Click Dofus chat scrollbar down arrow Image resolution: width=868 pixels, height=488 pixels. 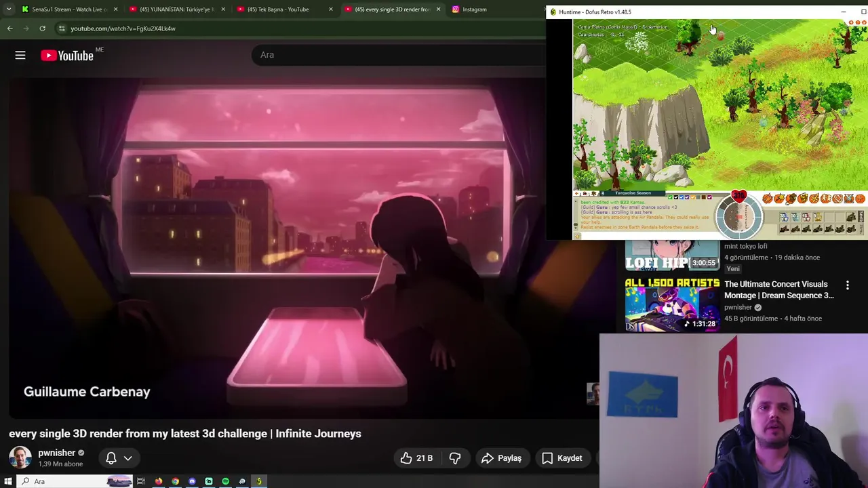[575, 228]
